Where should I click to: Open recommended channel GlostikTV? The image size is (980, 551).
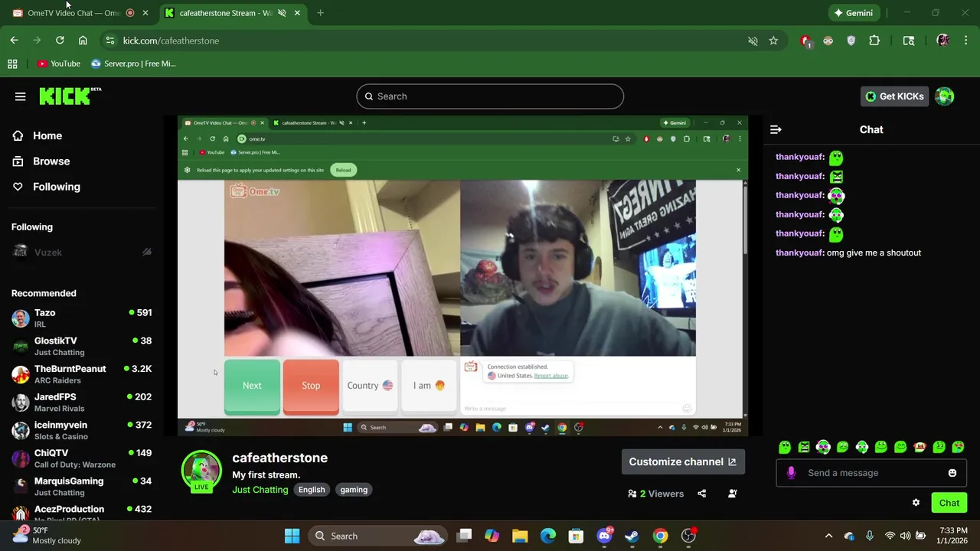click(82, 347)
